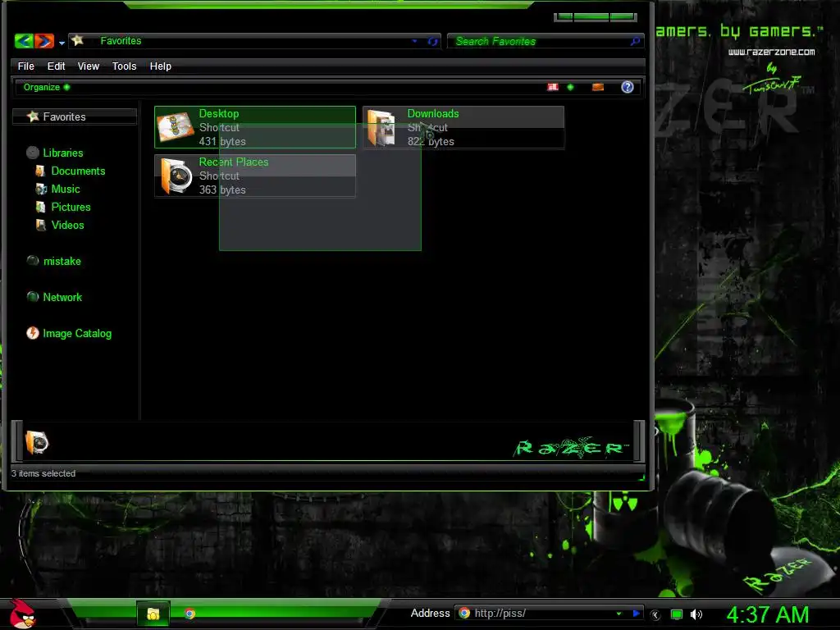
Task: Go back with the green Back arrow
Action: point(24,41)
